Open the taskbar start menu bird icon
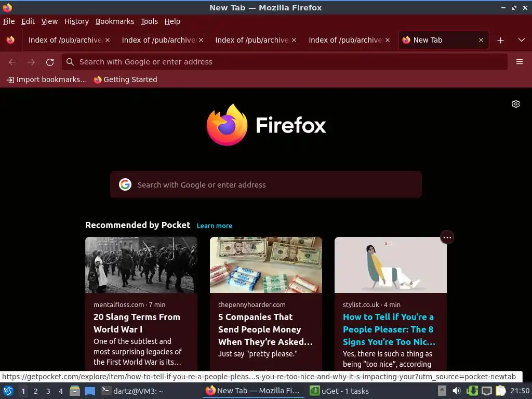Screen dimensions: 532x399 [8, 391]
